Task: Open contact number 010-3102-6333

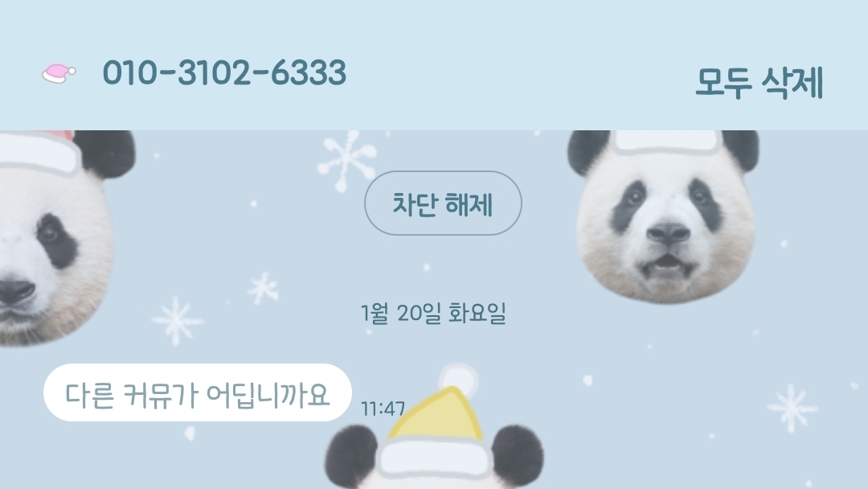Action: [x=224, y=72]
